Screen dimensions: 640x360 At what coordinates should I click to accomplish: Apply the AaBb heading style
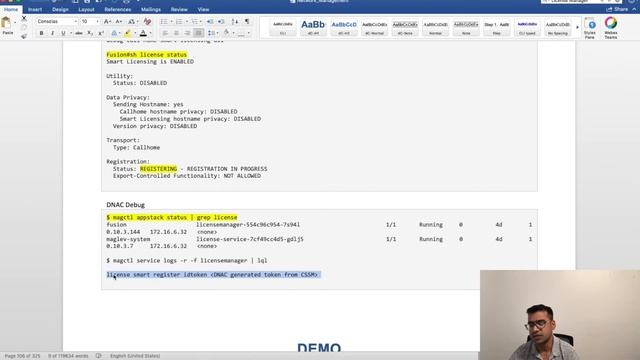pyautogui.click(x=313, y=27)
